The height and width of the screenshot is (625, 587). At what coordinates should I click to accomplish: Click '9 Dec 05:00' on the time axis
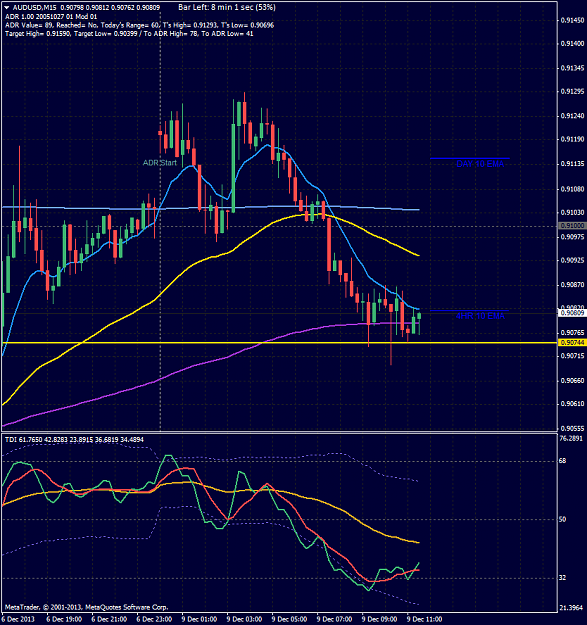coord(290,619)
